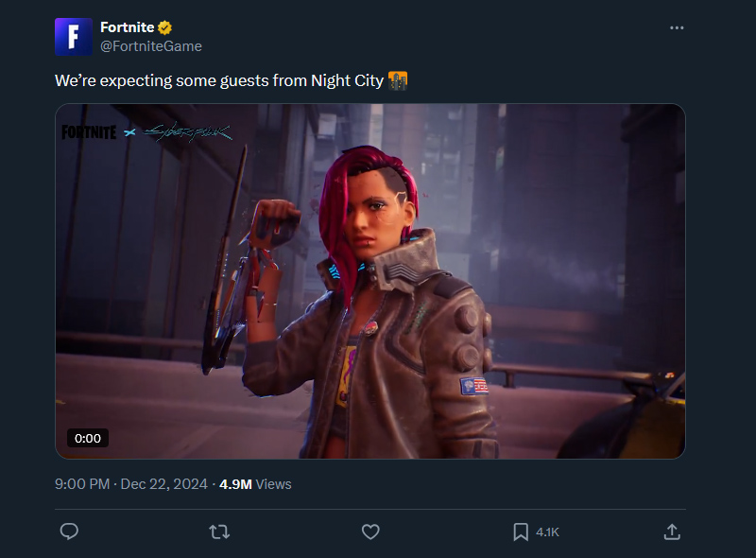Like the tweet with the heart icon
The height and width of the screenshot is (558, 756).
[370, 532]
